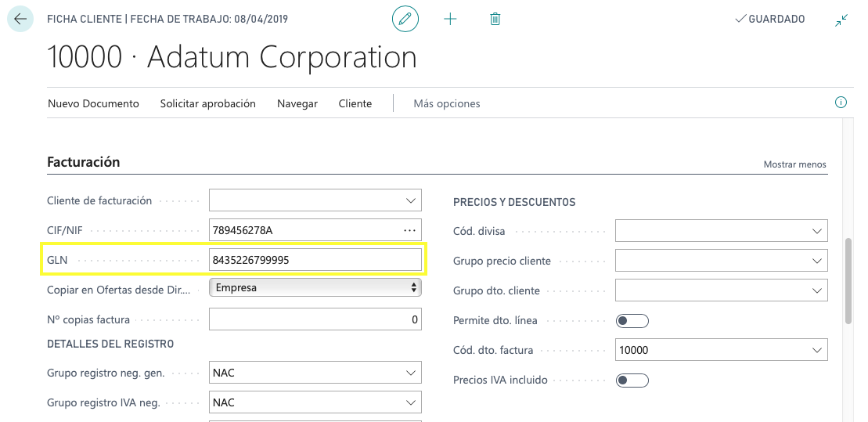Open Grupo dto. cliente dropdown
868x422 pixels.
(x=816, y=290)
